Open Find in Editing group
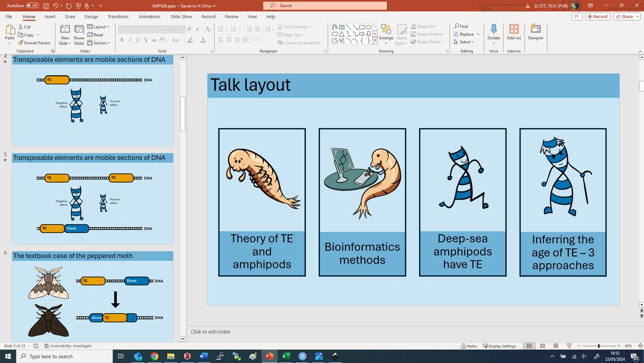 [x=461, y=26]
